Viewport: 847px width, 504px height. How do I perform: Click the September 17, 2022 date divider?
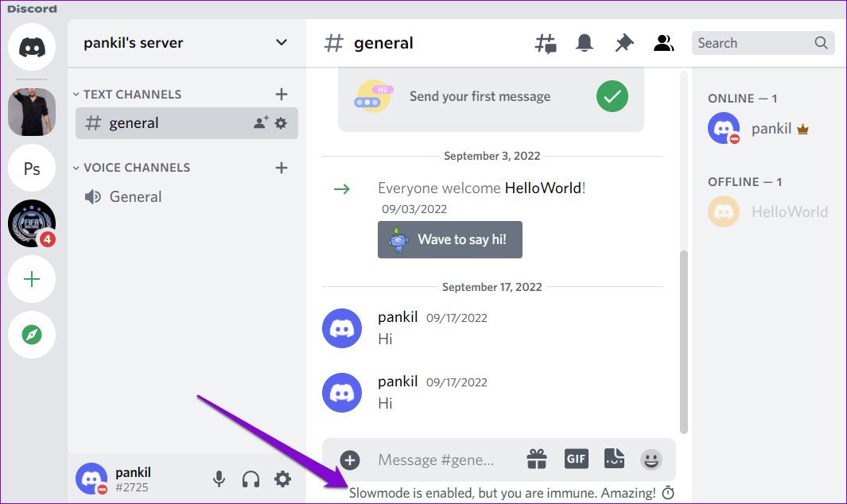click(x=492, y=287)
